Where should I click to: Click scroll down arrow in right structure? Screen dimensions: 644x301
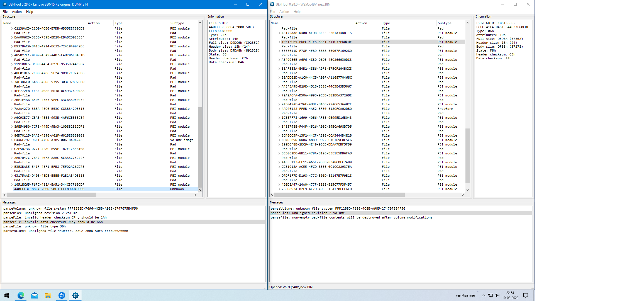[x=467, y=190]
